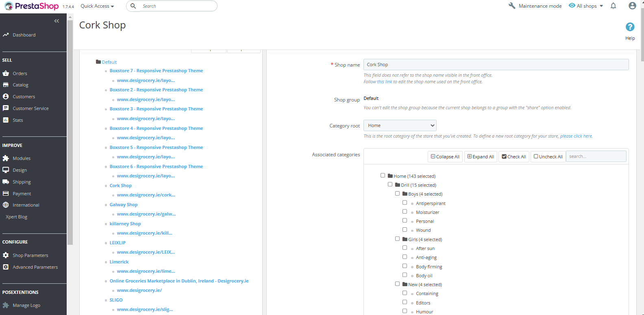
Task: Click the search magnifier icon
Action: click(133, 6)
